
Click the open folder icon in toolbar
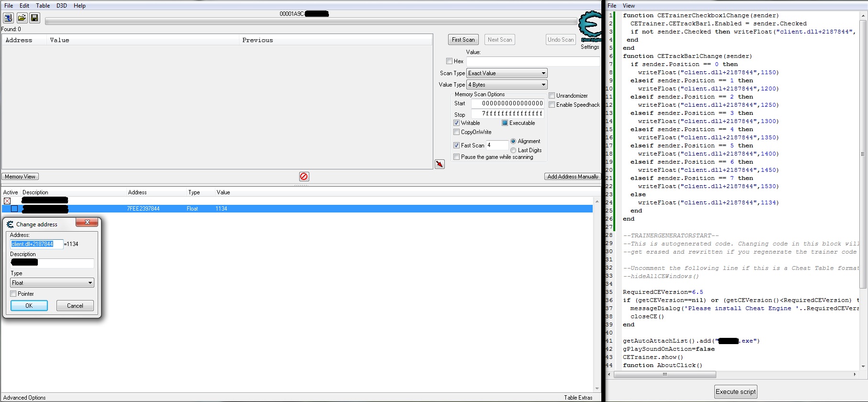pos(22,18)
